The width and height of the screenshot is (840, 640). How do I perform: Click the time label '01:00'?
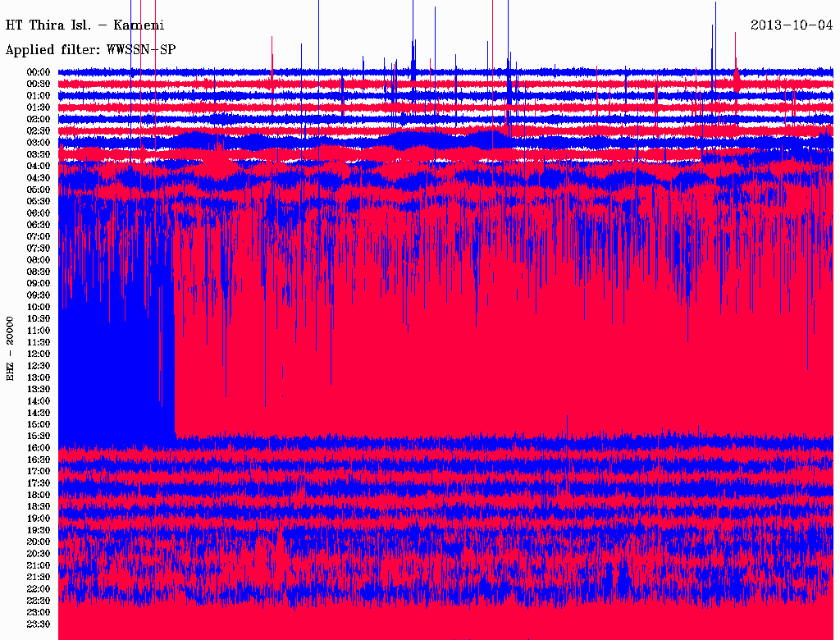click(39, 95)
